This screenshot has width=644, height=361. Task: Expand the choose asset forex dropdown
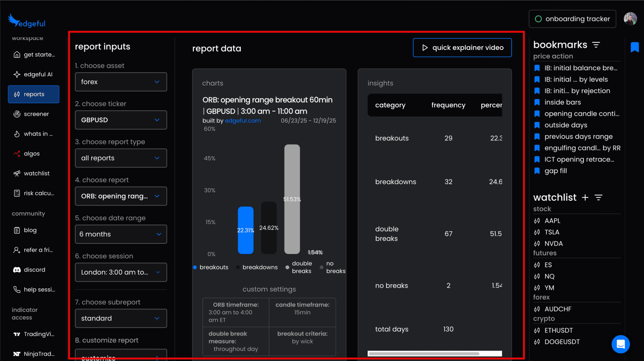pos(121,82)
